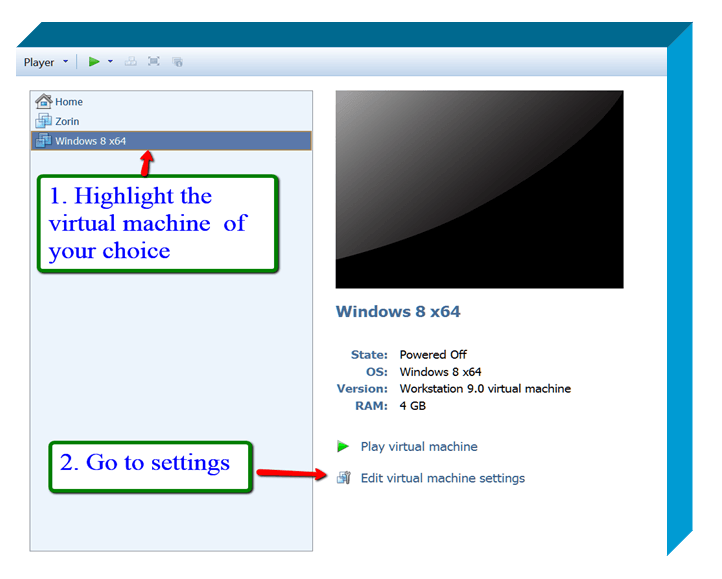Click the Play virtual machine link
The width and height of the screenshot is (722, 579).
click(x=419, y=446)
